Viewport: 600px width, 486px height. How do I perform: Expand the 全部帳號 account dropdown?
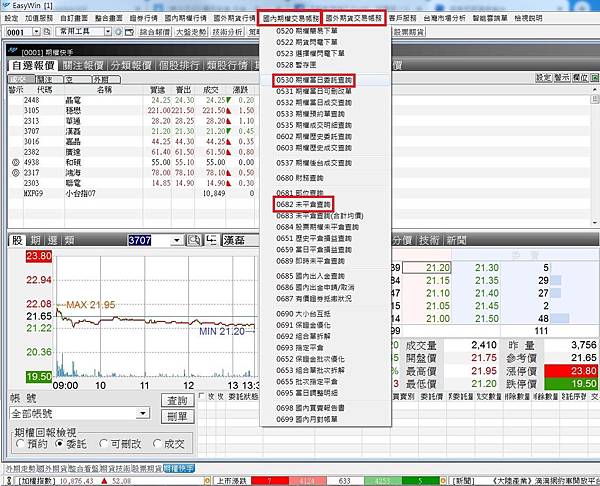coord(143,413)
